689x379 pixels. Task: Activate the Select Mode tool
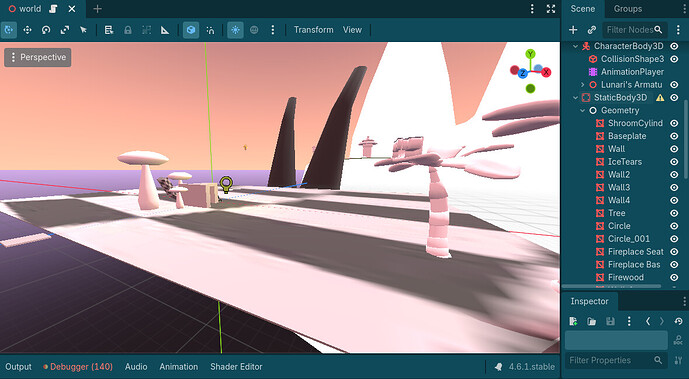[x=8, y=30]
